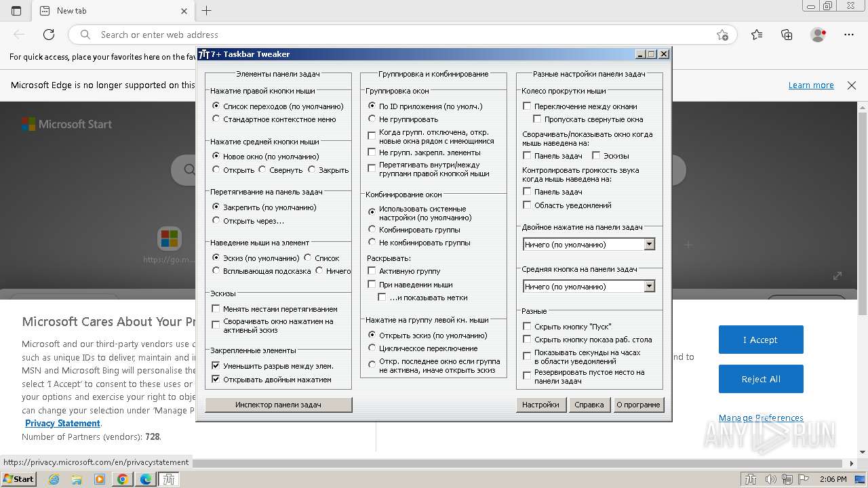
Task: Click the Справка button
Action: tap(589, 405)
